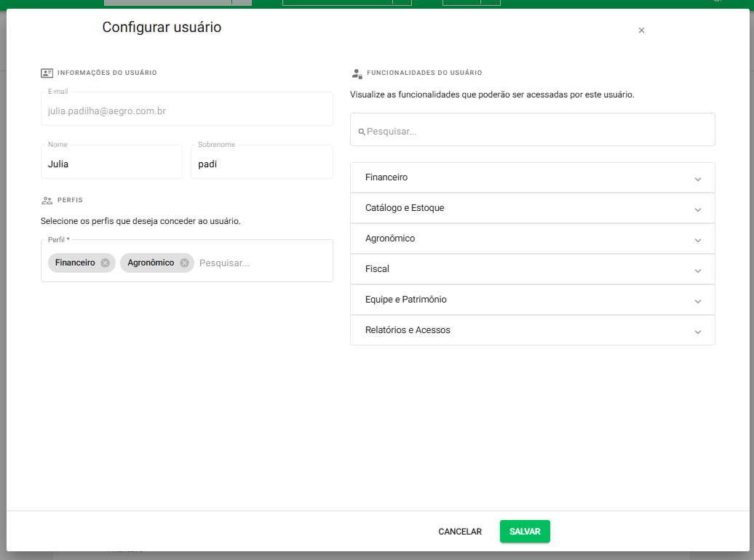Click the user information card icon
Viewport: 754px width, 560px height.
tap(47, 73)
